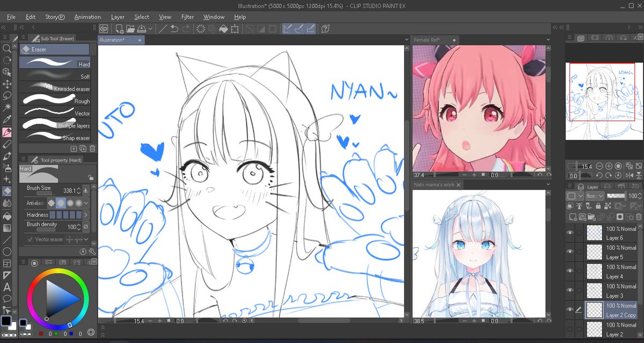Select the Zoom magnifier tool
Screen dimensions: 644x343
pyautogui.click(x=7, y=48)
